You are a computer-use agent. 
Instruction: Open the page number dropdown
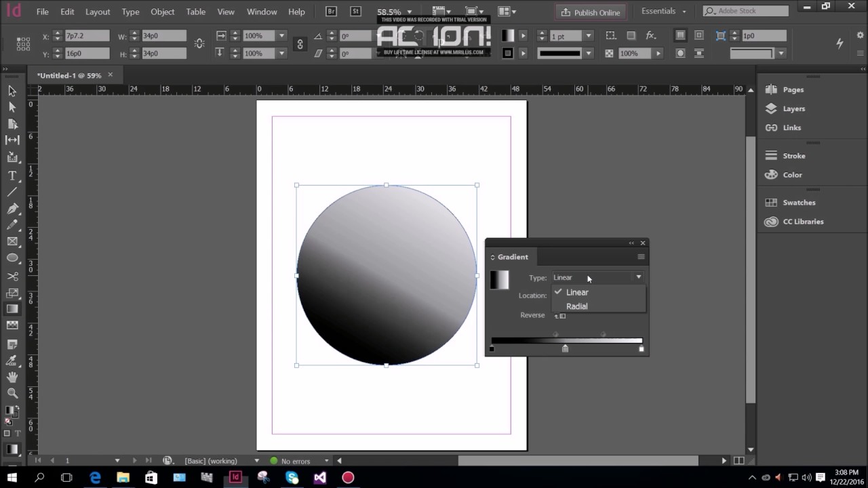(x=117, y=461)
